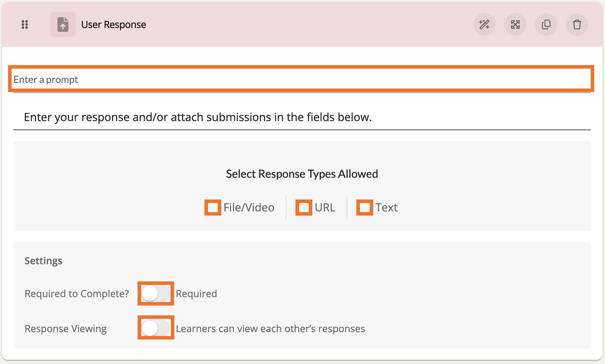Focus the 'Enter a prompt' field
The height and width of the screenshot is (364, 605).
pyautogui.click(x=301, y=79)
